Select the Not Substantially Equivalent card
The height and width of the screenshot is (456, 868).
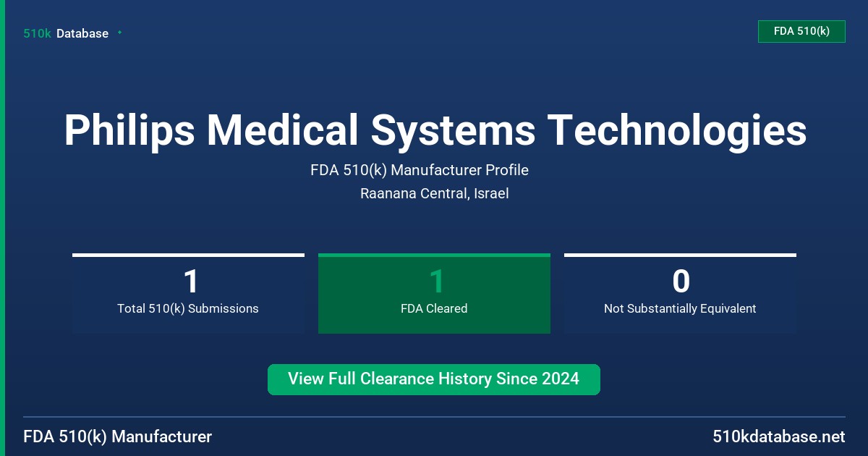click(x=680, y=293)
